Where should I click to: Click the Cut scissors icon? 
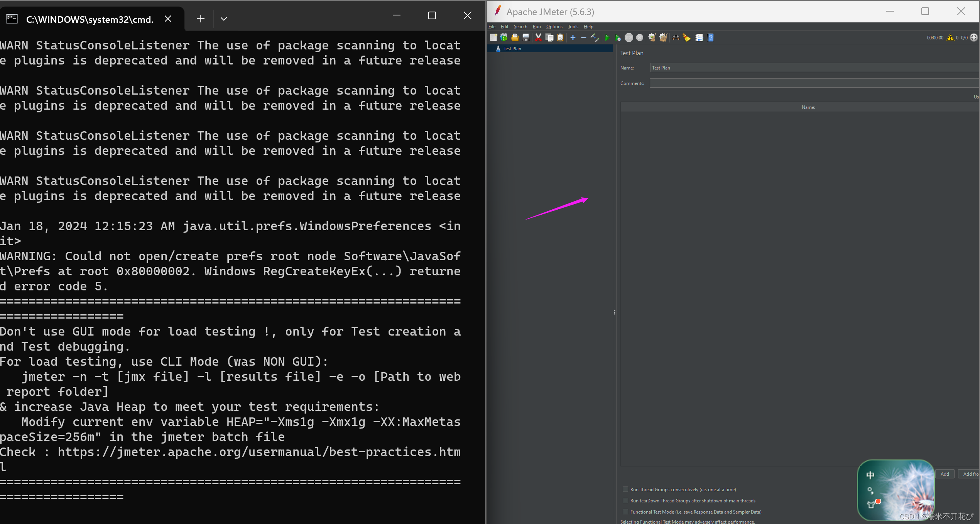click(538, 37)
